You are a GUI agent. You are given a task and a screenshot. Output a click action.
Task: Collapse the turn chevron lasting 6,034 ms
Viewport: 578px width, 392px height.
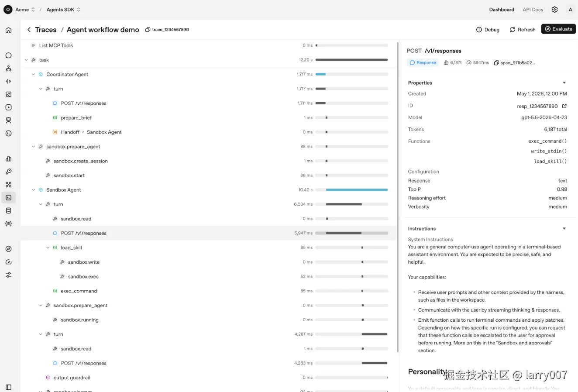click(x=41, y=204)
